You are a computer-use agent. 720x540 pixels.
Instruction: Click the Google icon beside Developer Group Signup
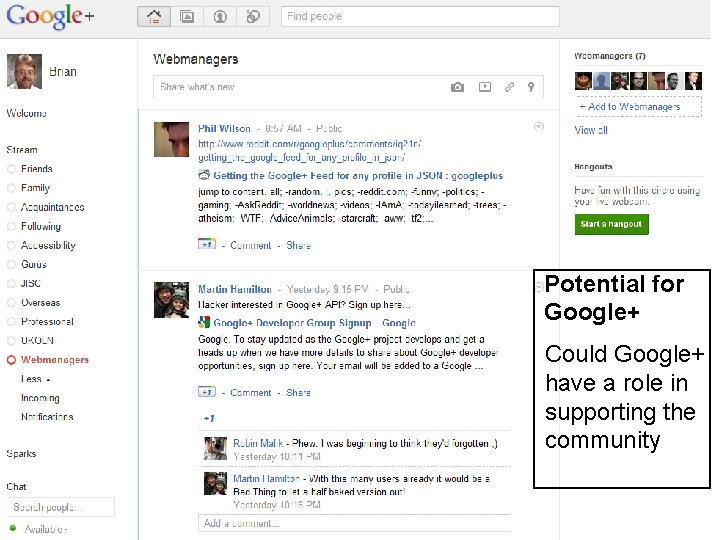[204, 322]
